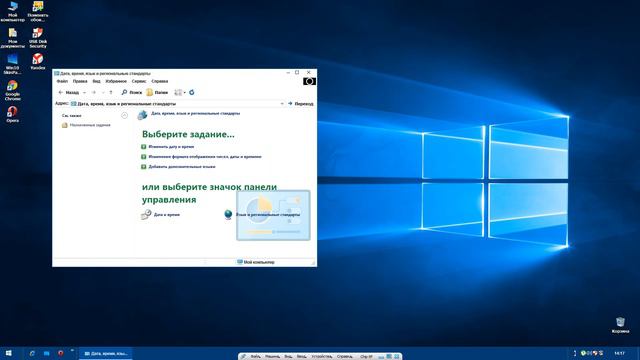Screen dimensions: 640x360
Task: Click the Назад back button
Action: point(69,93)
